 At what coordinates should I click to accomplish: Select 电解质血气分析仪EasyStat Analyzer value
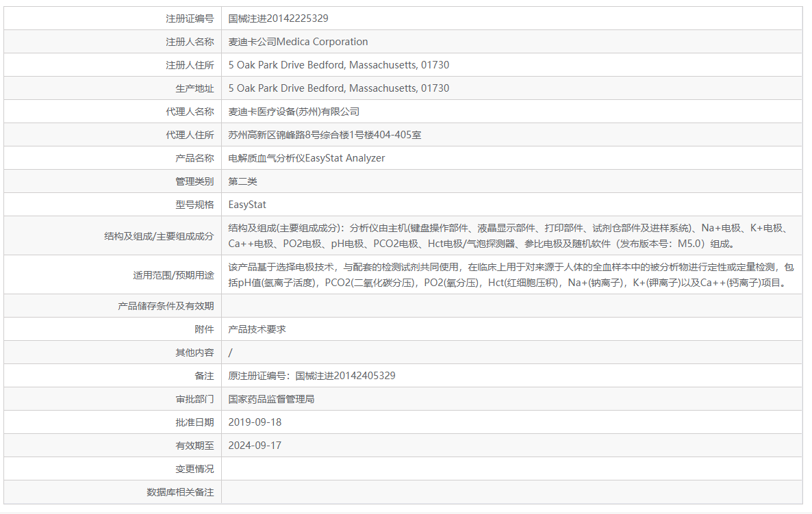point(307,158)
